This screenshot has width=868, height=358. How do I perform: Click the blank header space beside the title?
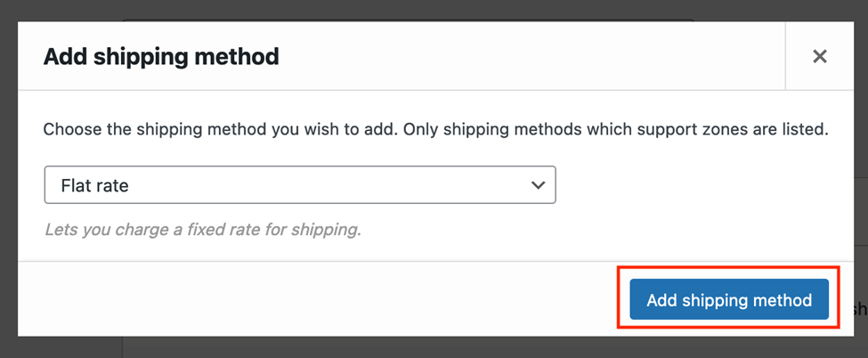[531, 56]
